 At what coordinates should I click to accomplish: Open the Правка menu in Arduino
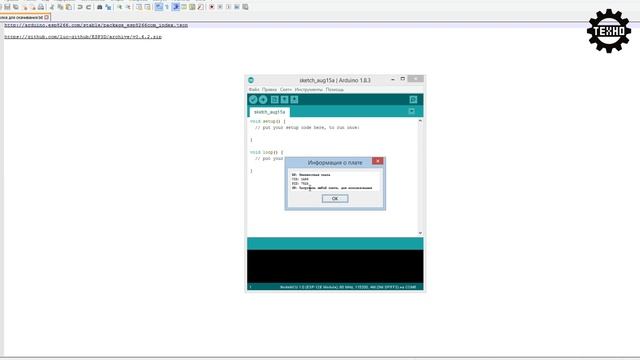tap(269, 89)
